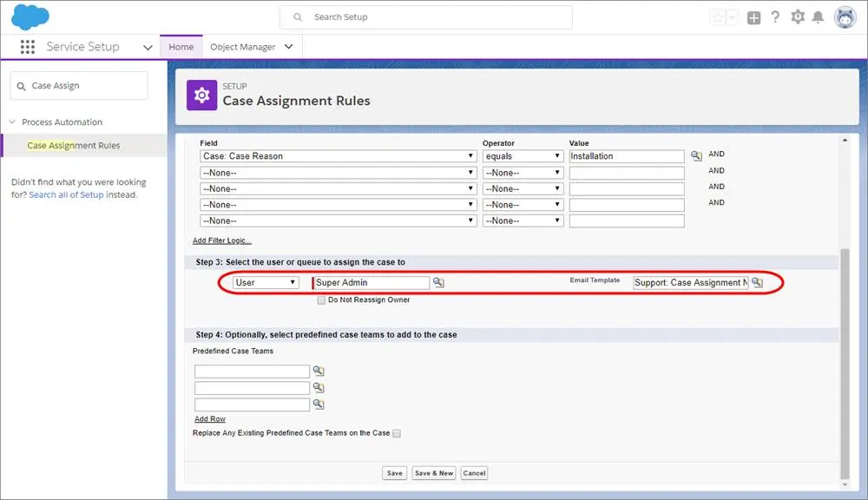Open the setup gear icon menu
Image resolution: width=868 pixels, height=500 pixels.
(x=798, y=17)
